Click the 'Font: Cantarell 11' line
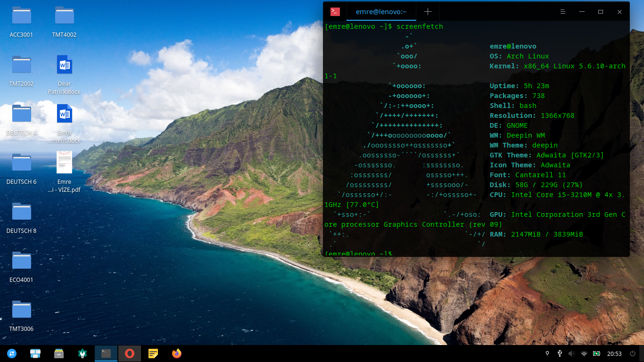Image resolution: width=644 pixels, height=362 pixels. (x=528, y=175)
